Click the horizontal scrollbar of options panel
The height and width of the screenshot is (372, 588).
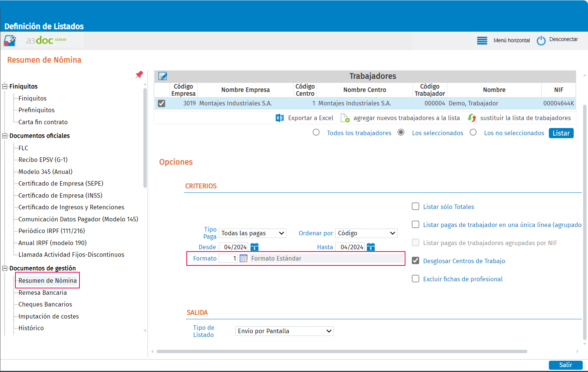click(342, 351)
